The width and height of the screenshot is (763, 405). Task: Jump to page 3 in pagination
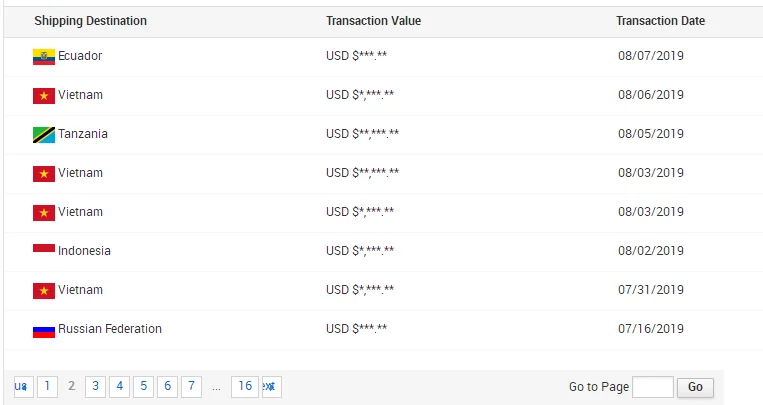(x=95, y=386)
